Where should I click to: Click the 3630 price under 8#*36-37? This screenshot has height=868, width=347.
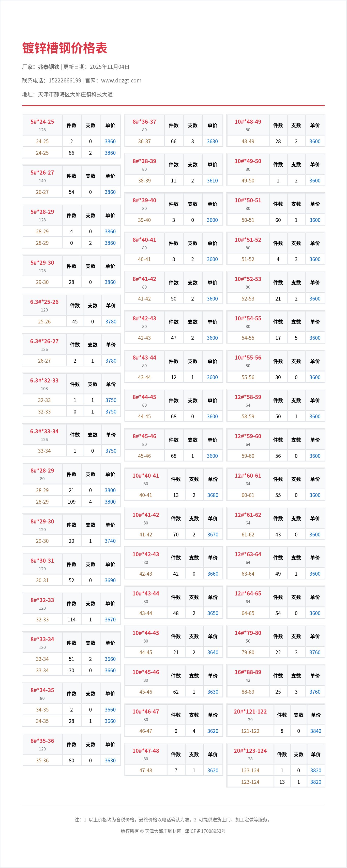tap(212, 141)
